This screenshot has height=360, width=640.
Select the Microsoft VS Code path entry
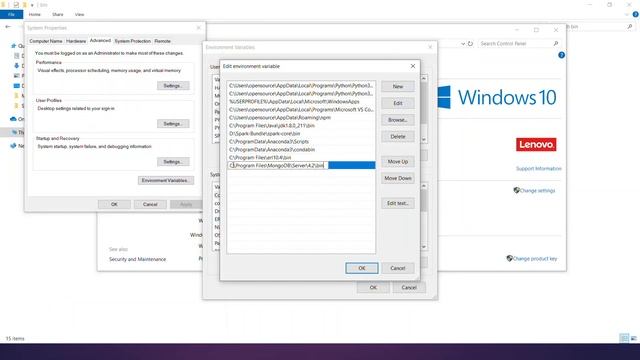[x=301, y=110]
